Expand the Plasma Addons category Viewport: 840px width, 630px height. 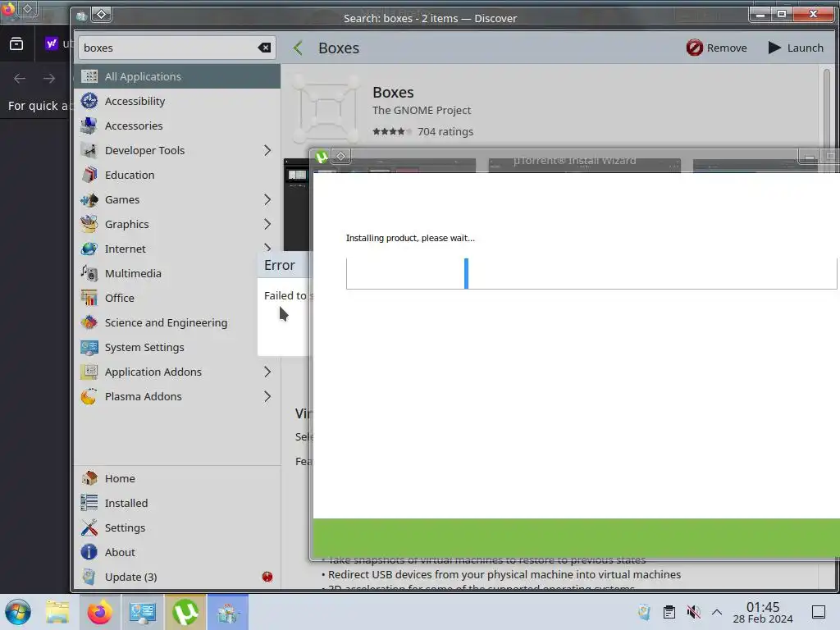[267, 397]
